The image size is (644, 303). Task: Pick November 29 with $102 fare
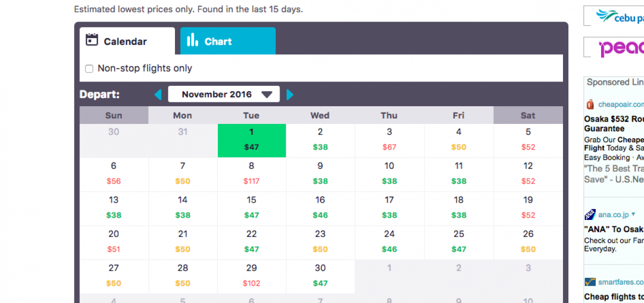click(252, 276)
